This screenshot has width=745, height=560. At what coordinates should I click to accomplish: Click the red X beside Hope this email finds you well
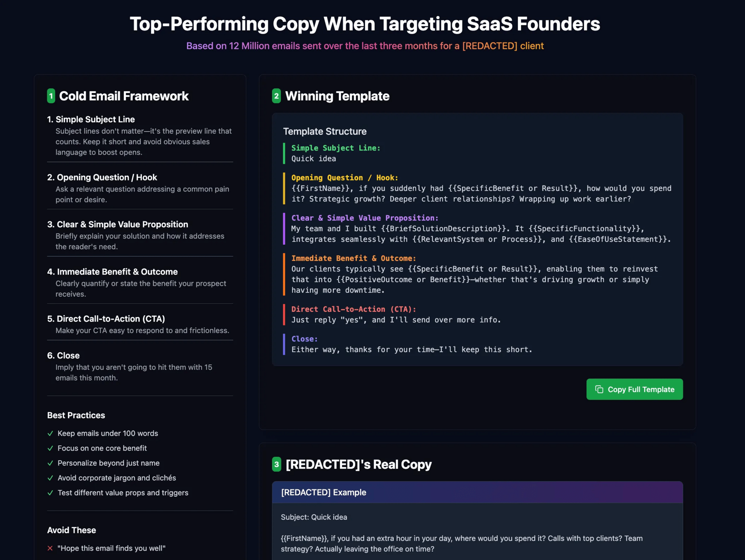(50, 548)
